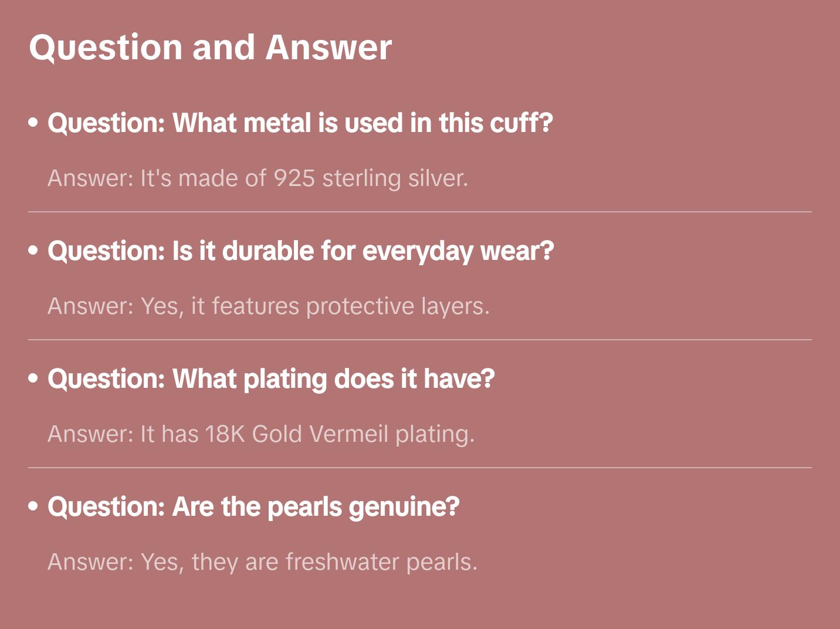Image resolution: width=840 pixels, height=629 pixels.
Task: Expand the 'What plating does it have' question
Action: point(271,379)
